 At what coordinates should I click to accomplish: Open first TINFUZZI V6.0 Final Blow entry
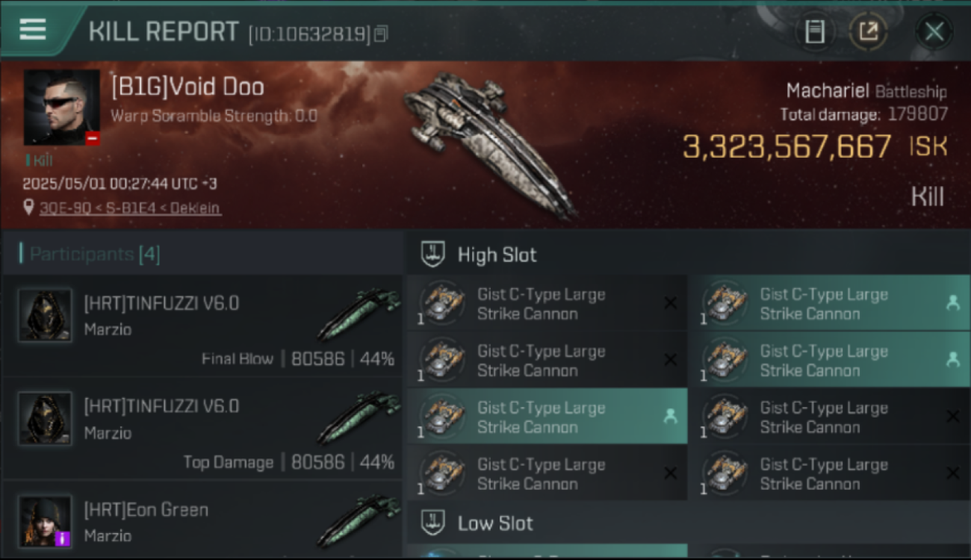pyautogui.click(x=202, y=326)
